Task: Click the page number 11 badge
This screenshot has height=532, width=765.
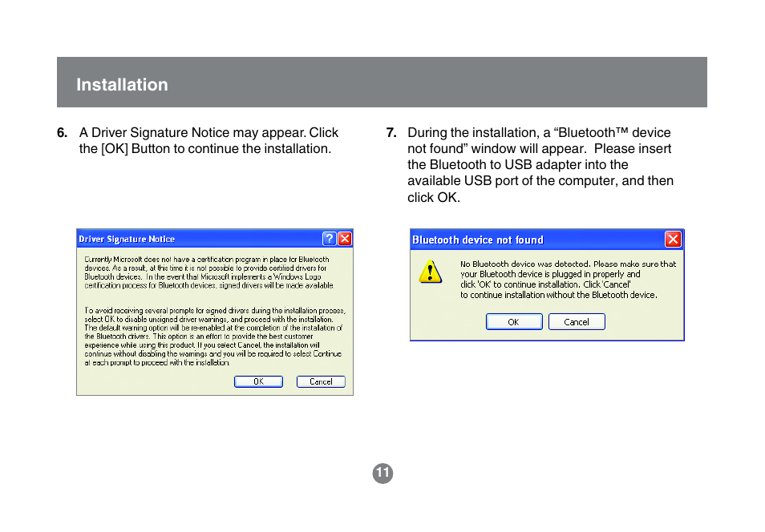Action: click(x=382, y=473)
